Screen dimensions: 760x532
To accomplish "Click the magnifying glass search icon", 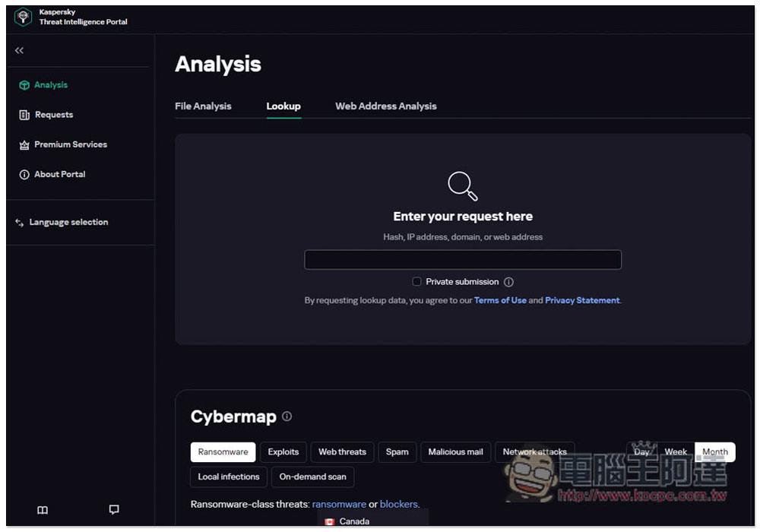I will click(462, 185).
